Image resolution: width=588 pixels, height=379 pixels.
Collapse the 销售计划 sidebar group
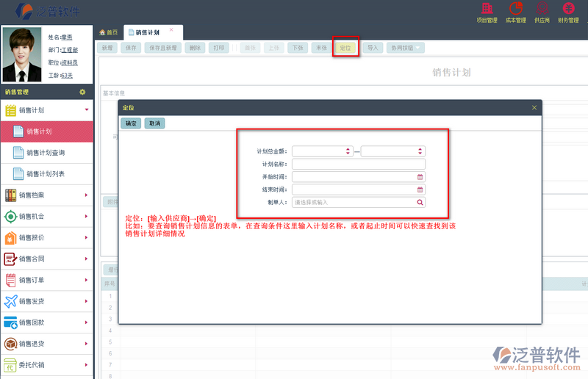click(87, 110)
